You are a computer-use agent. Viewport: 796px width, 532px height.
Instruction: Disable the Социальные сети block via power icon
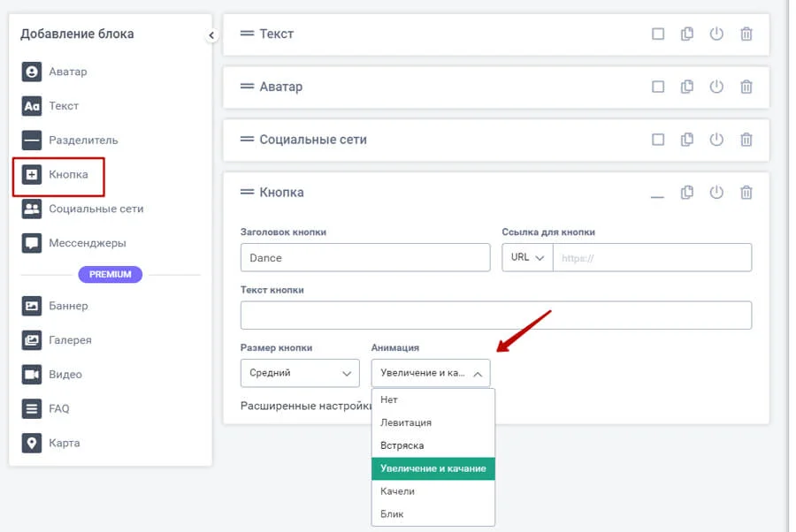click(x=716, y=140)
